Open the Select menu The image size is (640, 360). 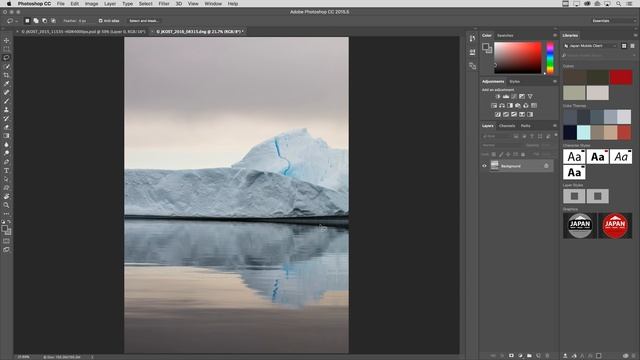pyautogui.click(x=145, y=4)
